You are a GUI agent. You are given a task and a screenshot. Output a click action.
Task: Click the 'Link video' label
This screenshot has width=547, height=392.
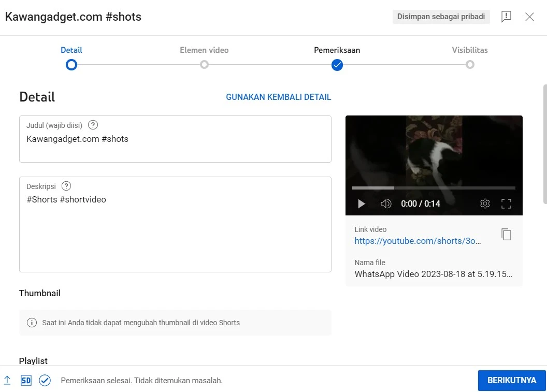tap(370, 229)
